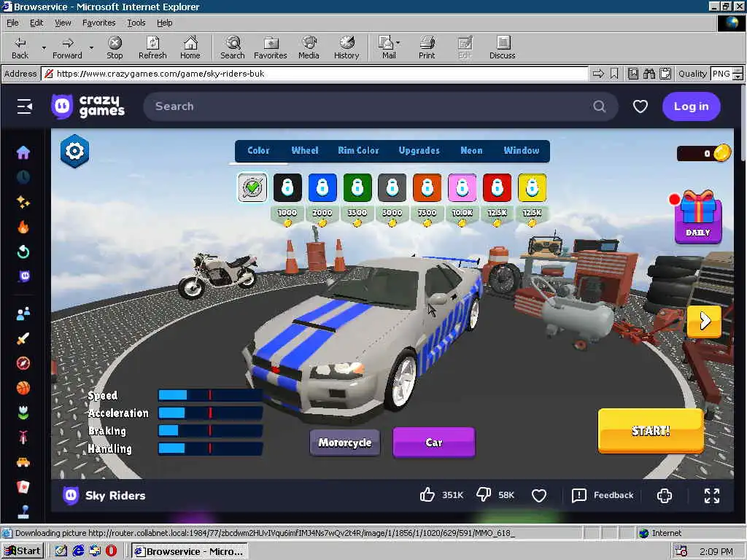Click the search magnifier icon in the search bar
The image size is (747, 560).
point(600,106)
